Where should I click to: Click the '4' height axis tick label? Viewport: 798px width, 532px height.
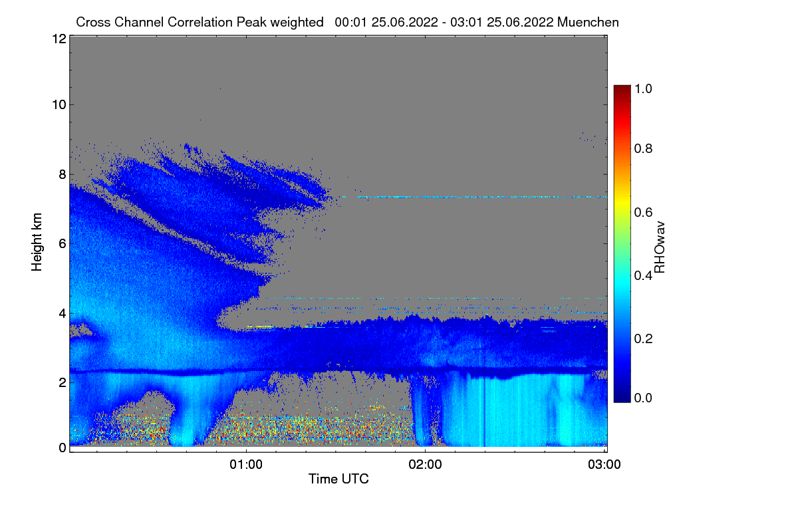[61, 313]
